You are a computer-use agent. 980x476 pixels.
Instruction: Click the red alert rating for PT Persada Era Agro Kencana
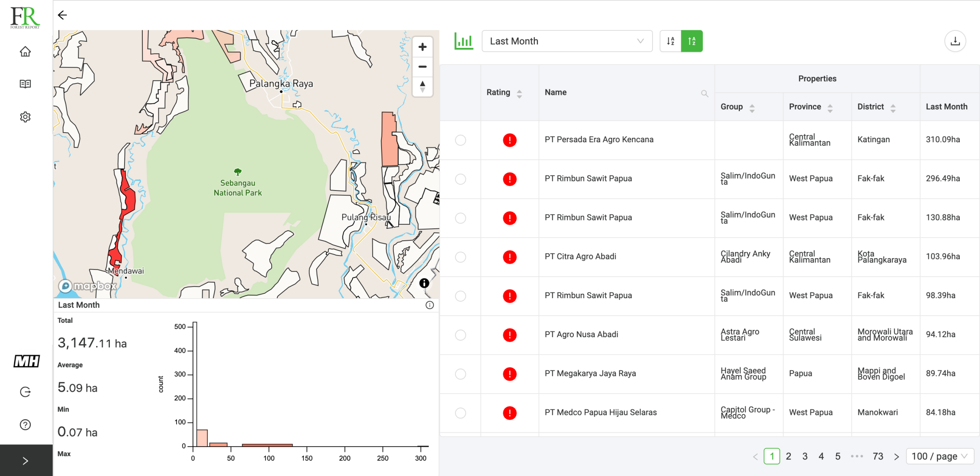(x=509, y=140)
